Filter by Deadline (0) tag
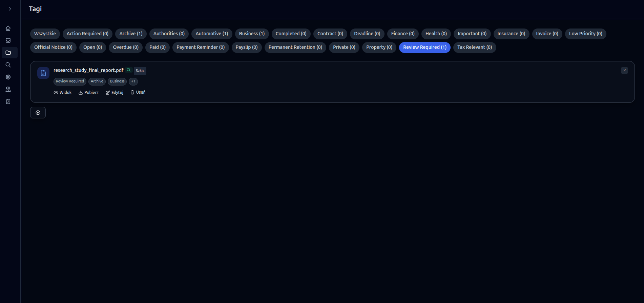This screenshot has width=644, height=303. coord(367,34)
